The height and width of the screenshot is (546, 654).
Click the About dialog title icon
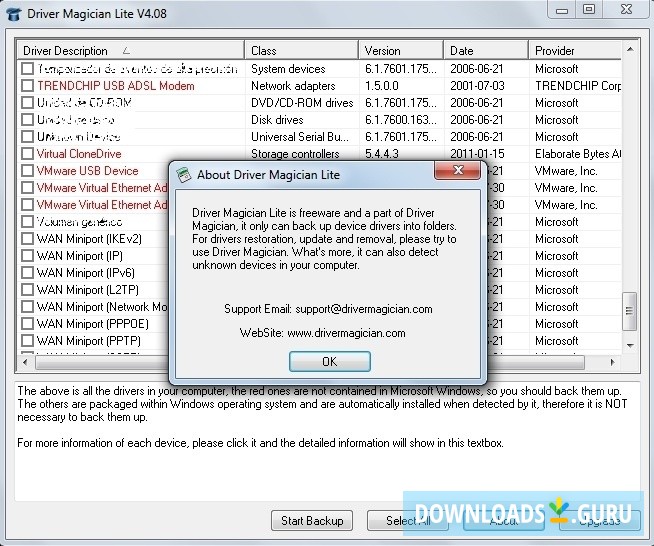(x=184, y=175)
